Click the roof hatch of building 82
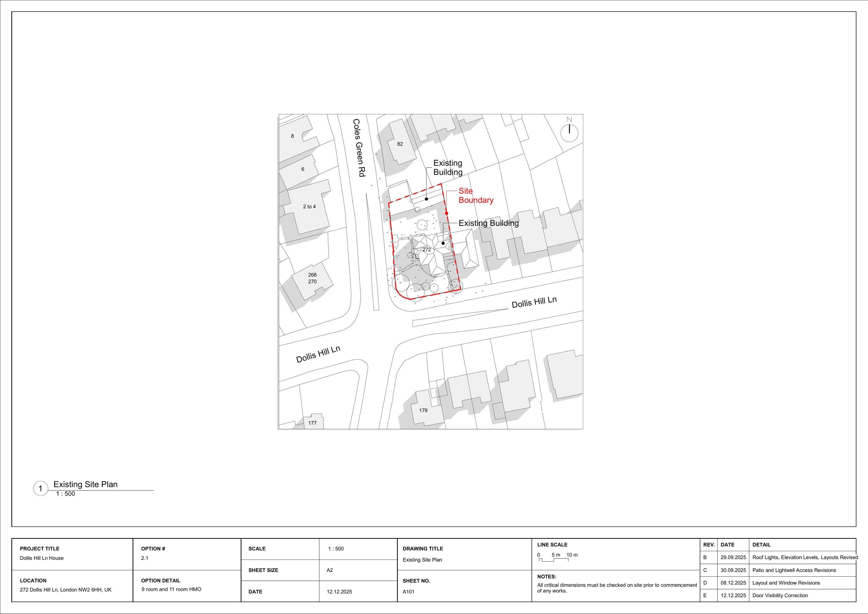 pyautogui.click(x=401, y=146)
